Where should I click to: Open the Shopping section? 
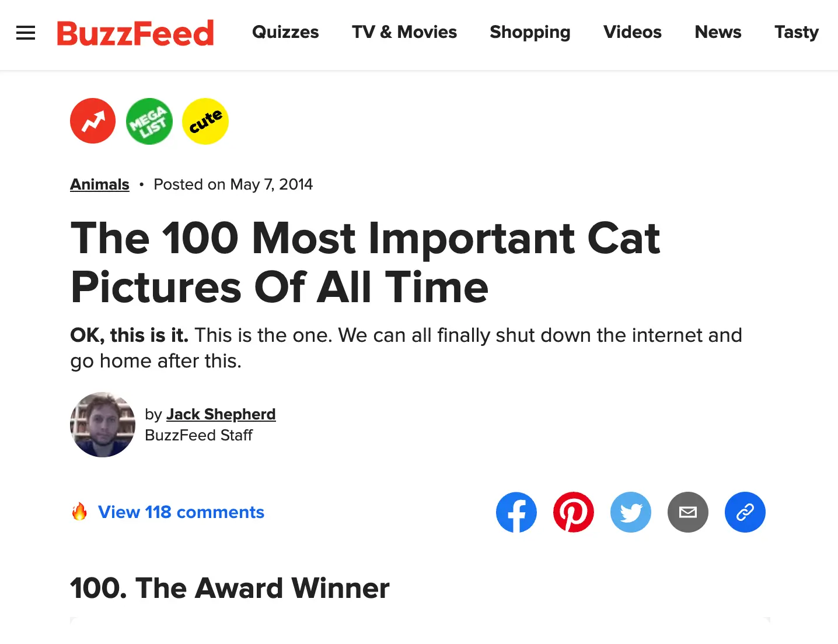coord(529,33)
